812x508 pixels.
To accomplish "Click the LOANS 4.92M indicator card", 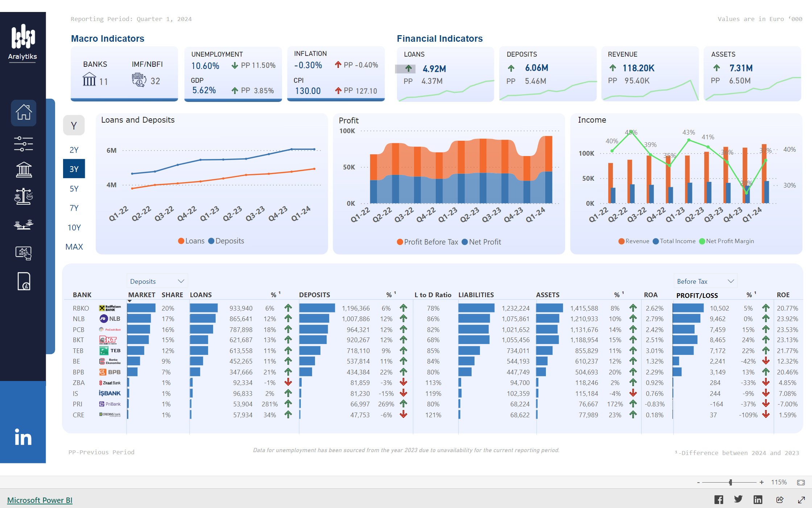I will click(446, 74).
